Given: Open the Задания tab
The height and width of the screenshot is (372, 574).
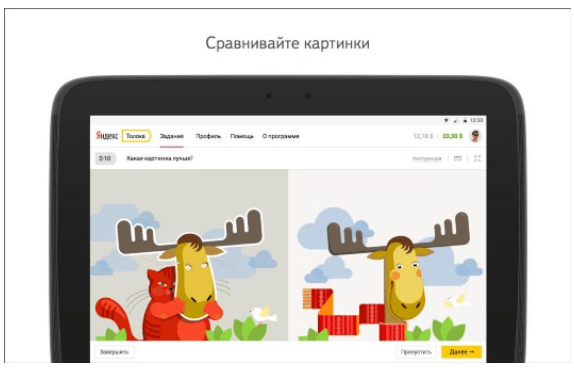Looking at the screenshot, I should coord(172,136).
